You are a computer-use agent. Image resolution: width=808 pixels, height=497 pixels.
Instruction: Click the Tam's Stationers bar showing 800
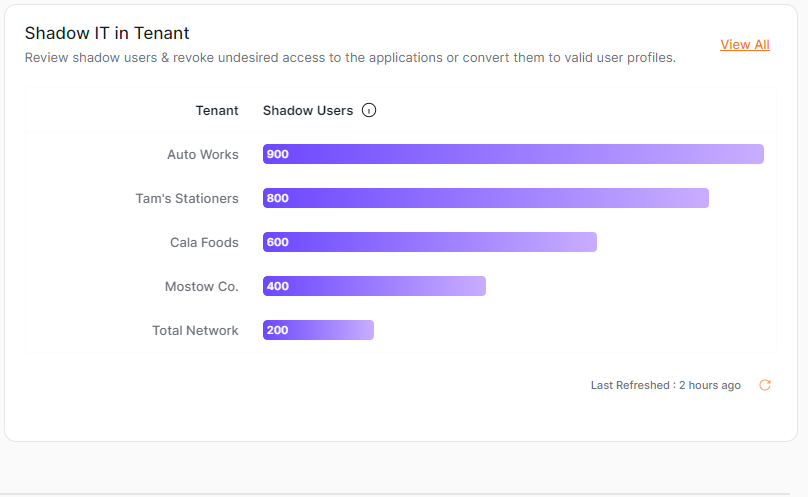(485, 198)
